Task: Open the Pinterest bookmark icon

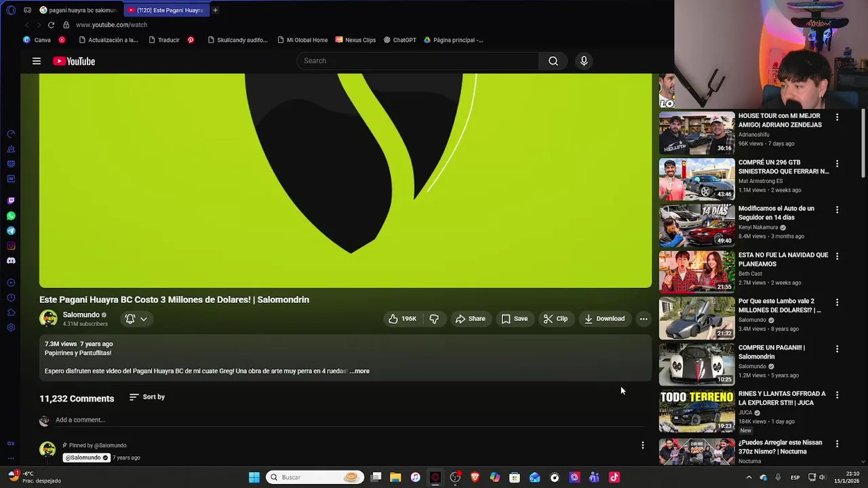Action: 191,40
